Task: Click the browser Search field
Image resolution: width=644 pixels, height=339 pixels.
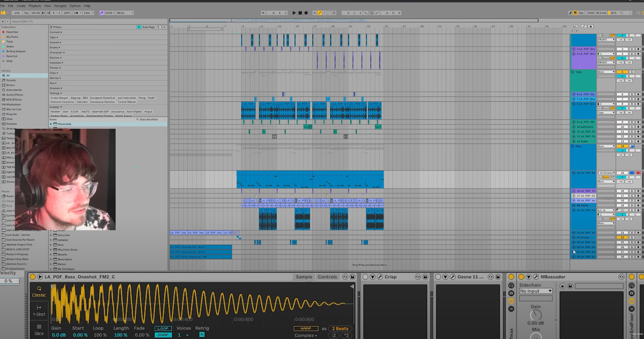Action: (88, 22)
